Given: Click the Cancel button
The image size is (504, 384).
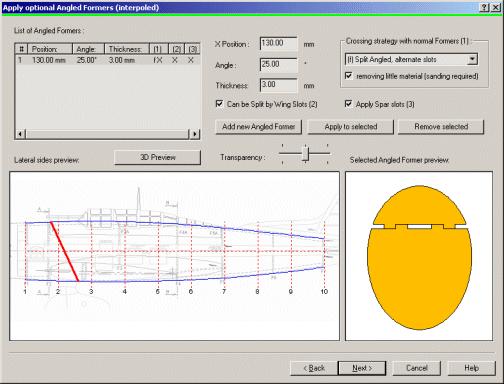Looking at the screenshot, I should click(x=417, y=368).
